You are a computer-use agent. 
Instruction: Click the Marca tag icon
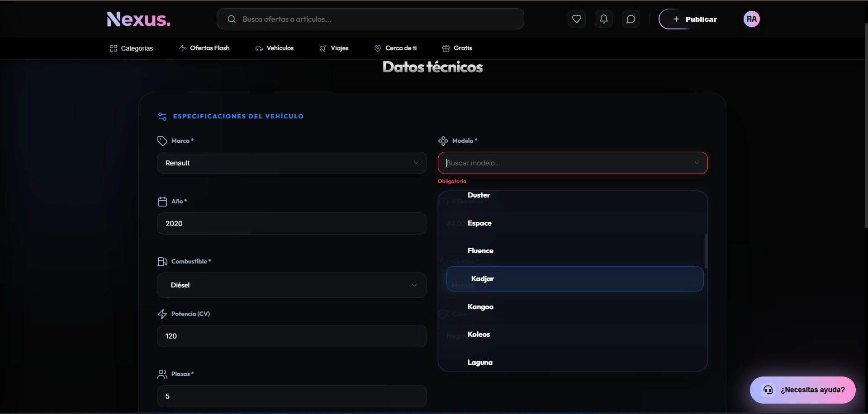click(162, 141)
